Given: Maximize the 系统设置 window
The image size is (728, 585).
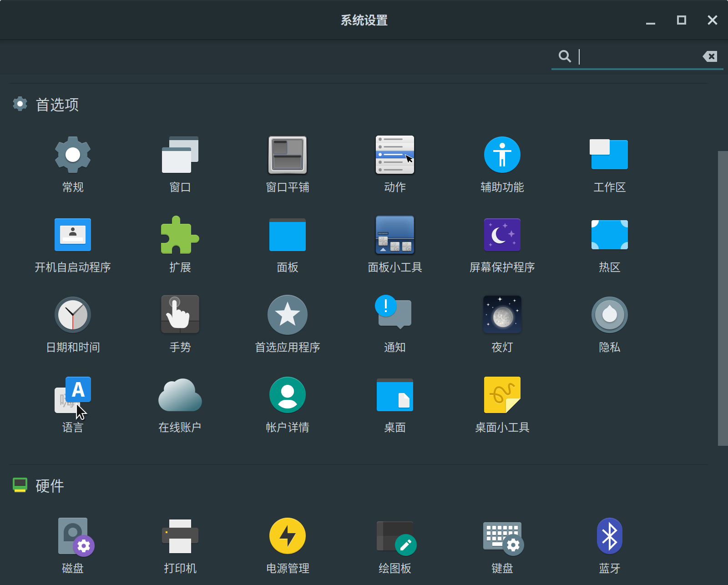Looking at the screenshot, I should coord(681,20).
